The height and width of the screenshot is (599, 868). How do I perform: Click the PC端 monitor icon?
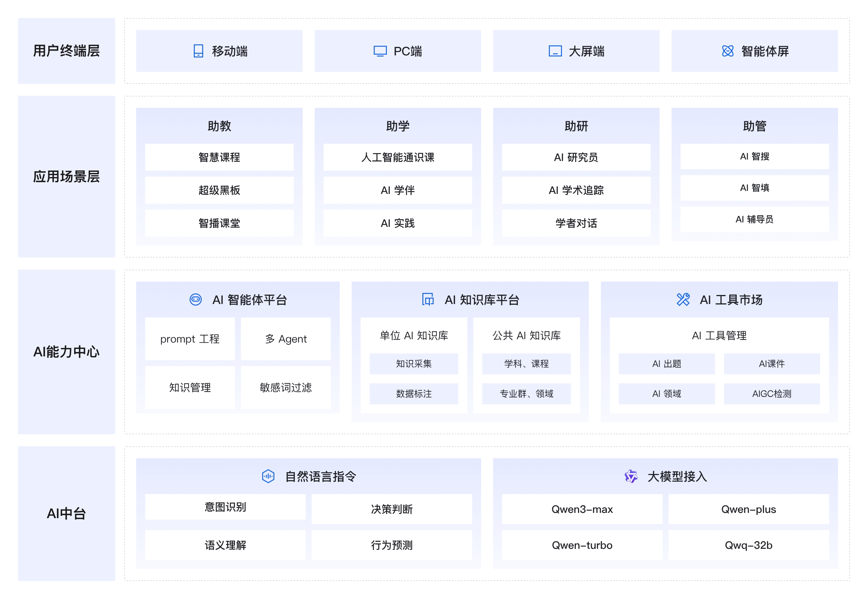point(380,51)
